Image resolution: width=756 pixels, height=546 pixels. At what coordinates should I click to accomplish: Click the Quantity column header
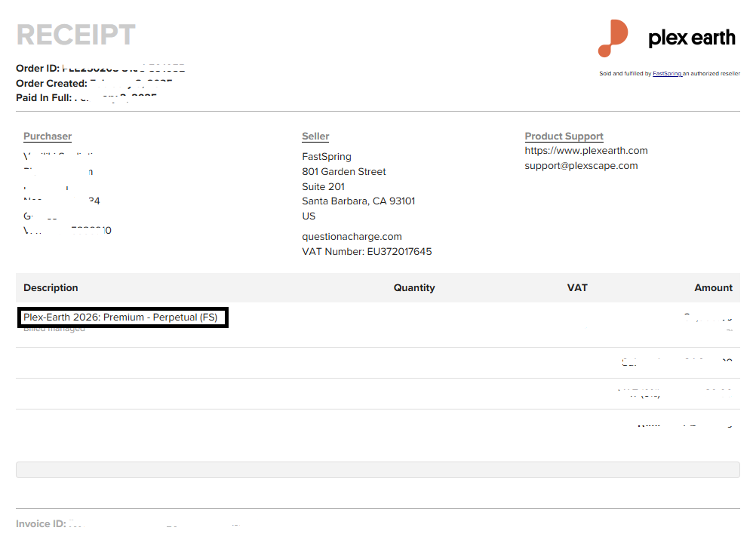(414, 287)
